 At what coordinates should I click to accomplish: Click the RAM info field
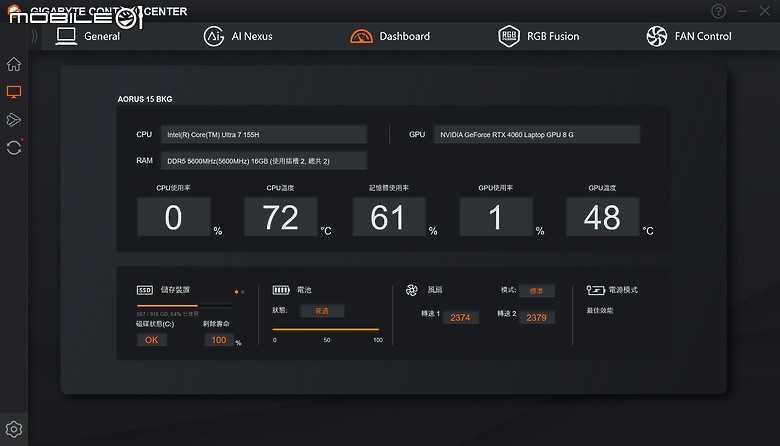(x=264, y=161)
